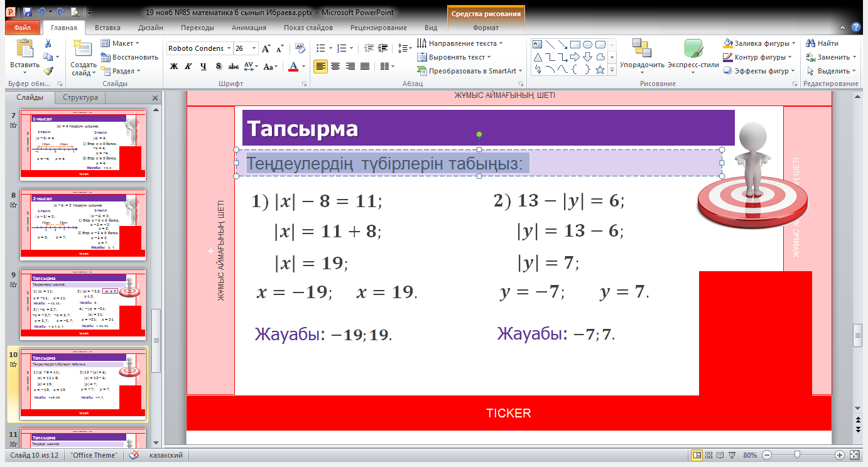
Task: Open the font color dropdown arrow
Action: [x=304, y=67]
